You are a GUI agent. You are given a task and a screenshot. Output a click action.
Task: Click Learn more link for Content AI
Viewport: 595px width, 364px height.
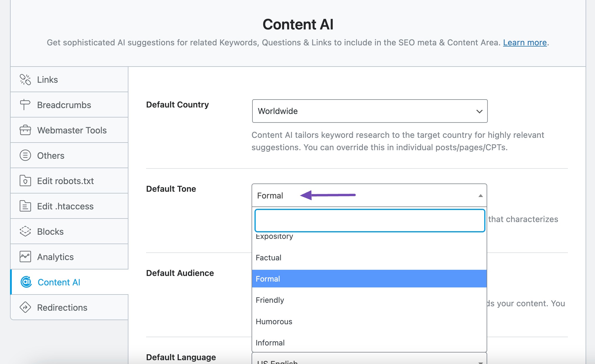click(x=524, y=42)
